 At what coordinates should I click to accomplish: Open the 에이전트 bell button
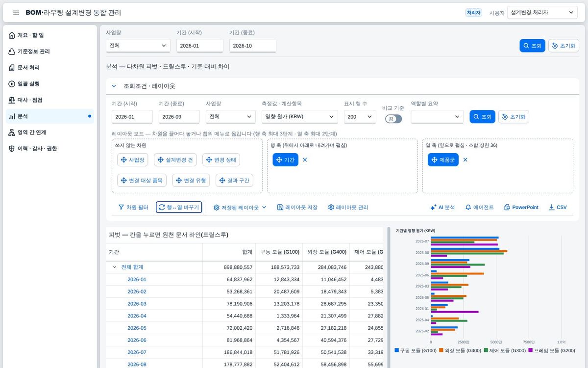point(480,208)
